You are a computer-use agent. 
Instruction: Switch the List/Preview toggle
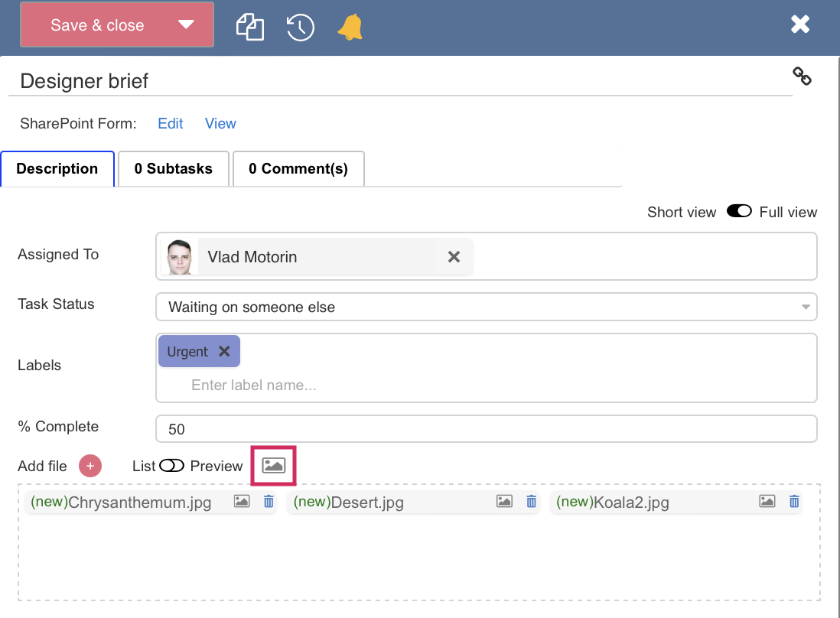(x=173, y=465)
